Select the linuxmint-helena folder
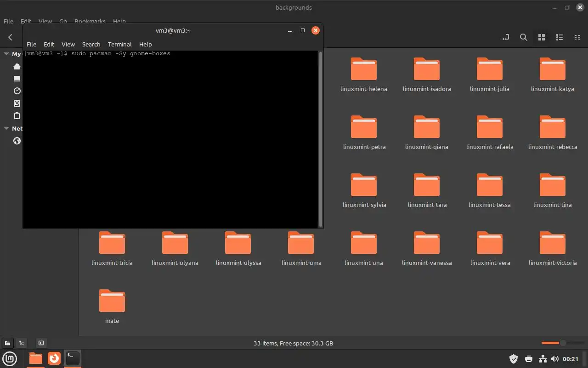 364,75
